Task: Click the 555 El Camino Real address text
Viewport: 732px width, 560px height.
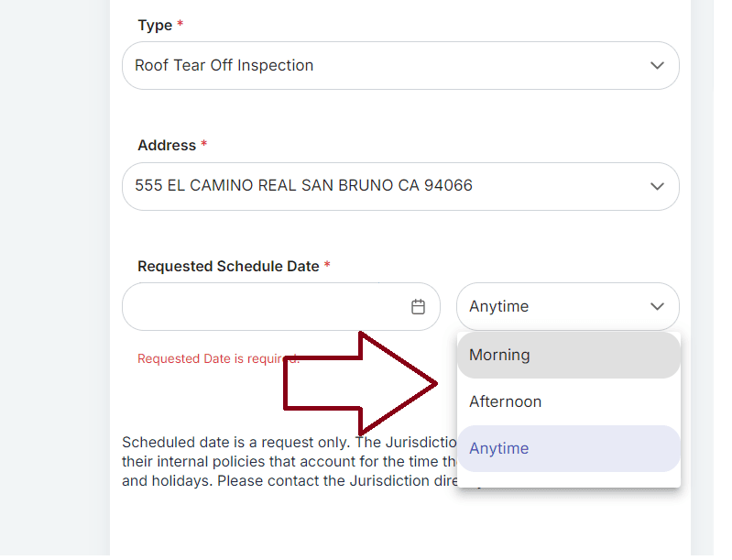Action: [x=303, y=186]
